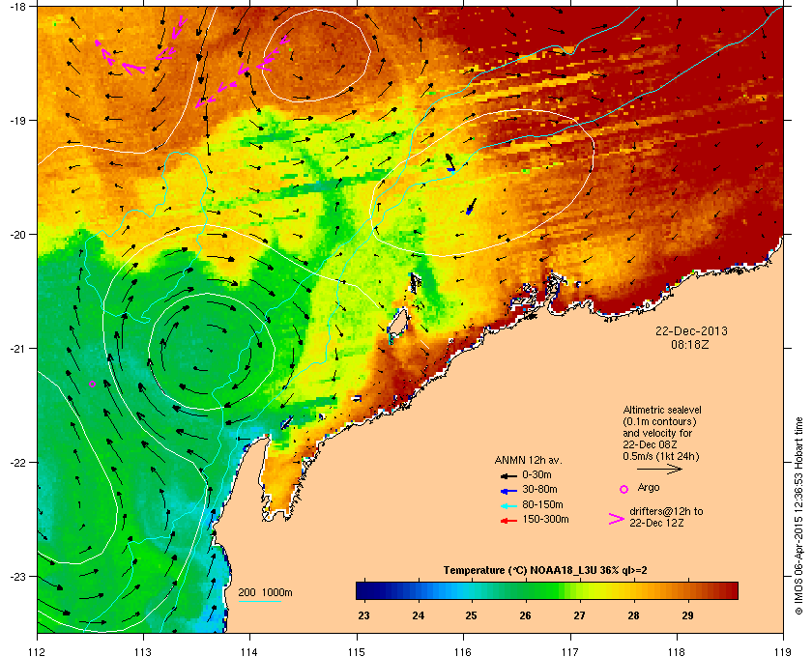Click the drifters@12h legend text
This screenshot has height=657, width=812.
(x=666, y=517)
